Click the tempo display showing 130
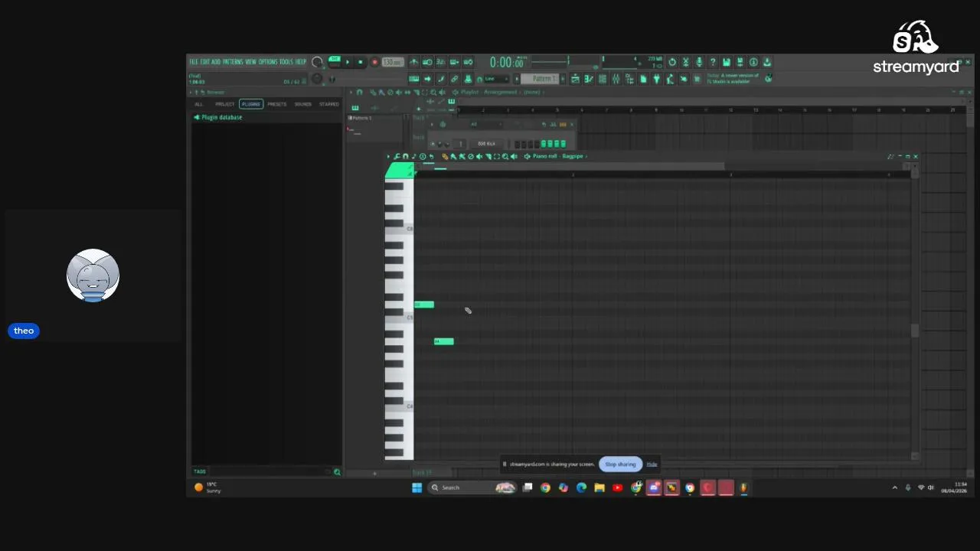Screen dimensions: 980x551 (393, 62)
